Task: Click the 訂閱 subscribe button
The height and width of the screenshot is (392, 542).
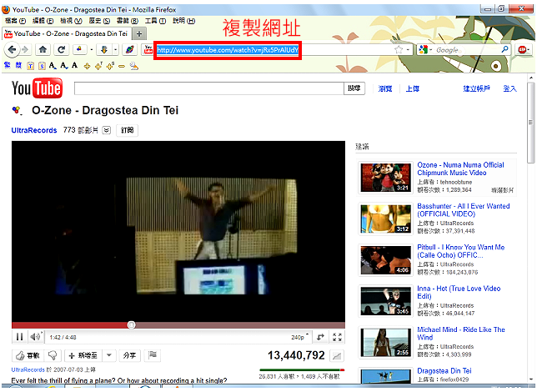Action: [128, 130]
